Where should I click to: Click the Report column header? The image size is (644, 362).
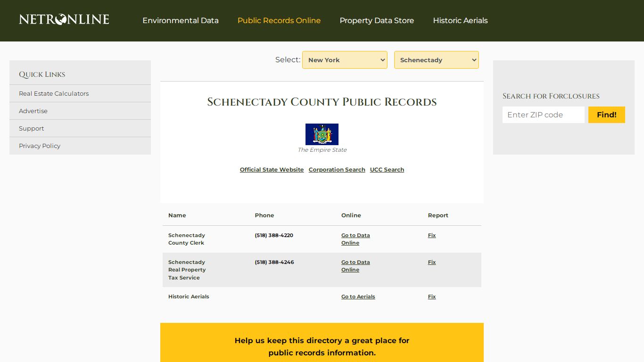[438, 215]
